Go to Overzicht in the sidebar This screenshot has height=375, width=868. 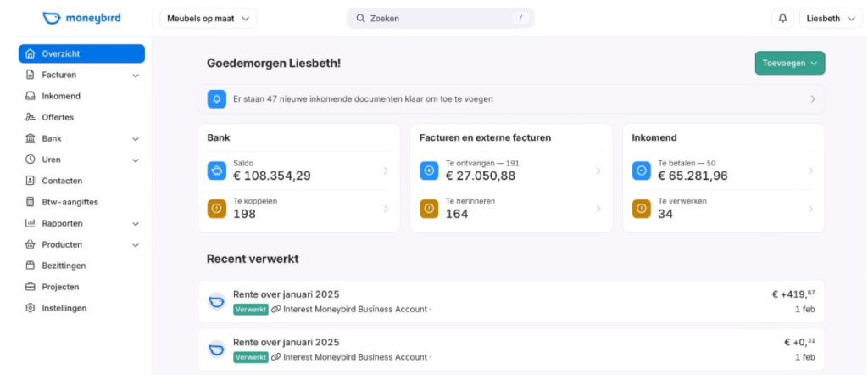click(x=81, y=53)
